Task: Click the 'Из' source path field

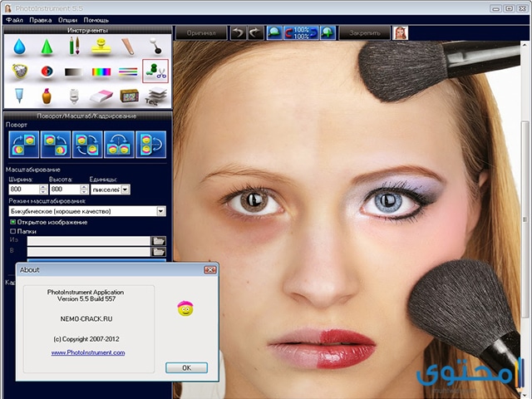Action: (x=89, y=241)
